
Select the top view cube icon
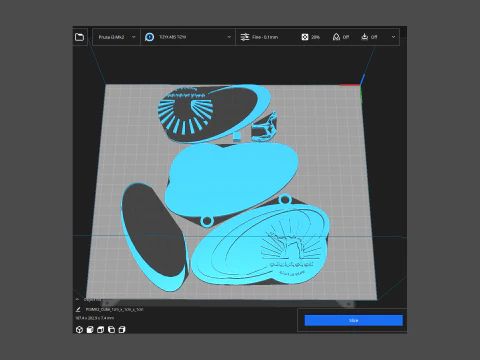(x=101, y=330)
